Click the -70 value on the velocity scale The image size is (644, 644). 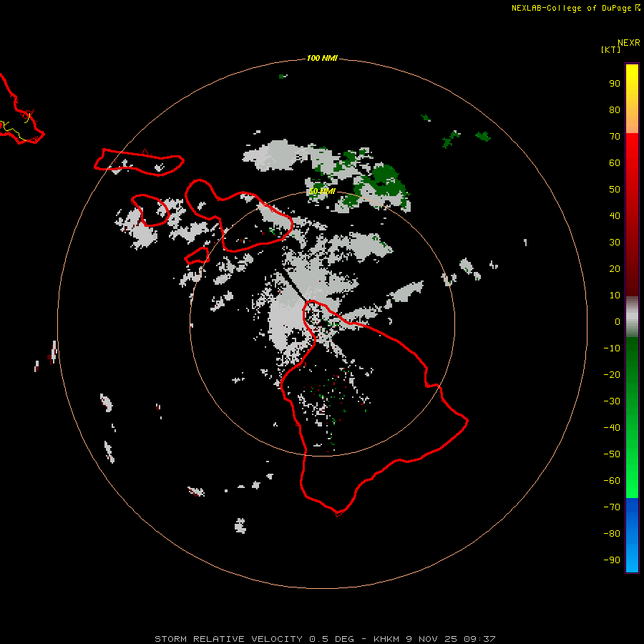coord(612,507)
